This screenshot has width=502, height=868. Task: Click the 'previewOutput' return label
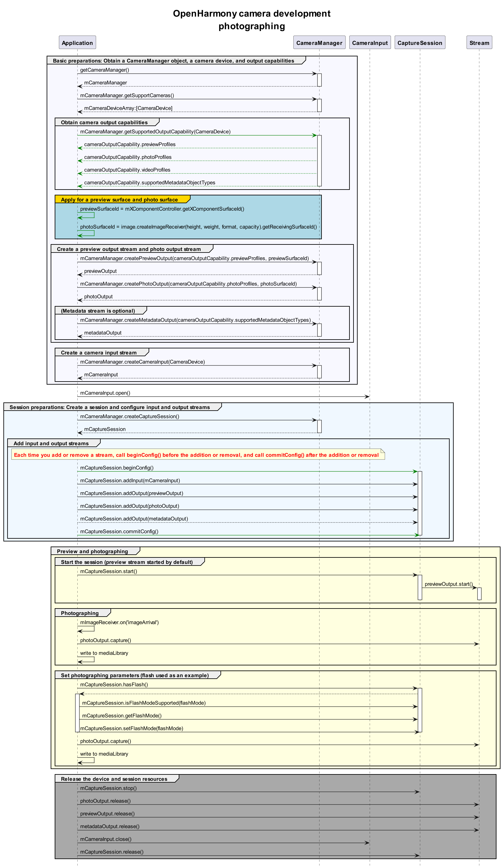100,271
